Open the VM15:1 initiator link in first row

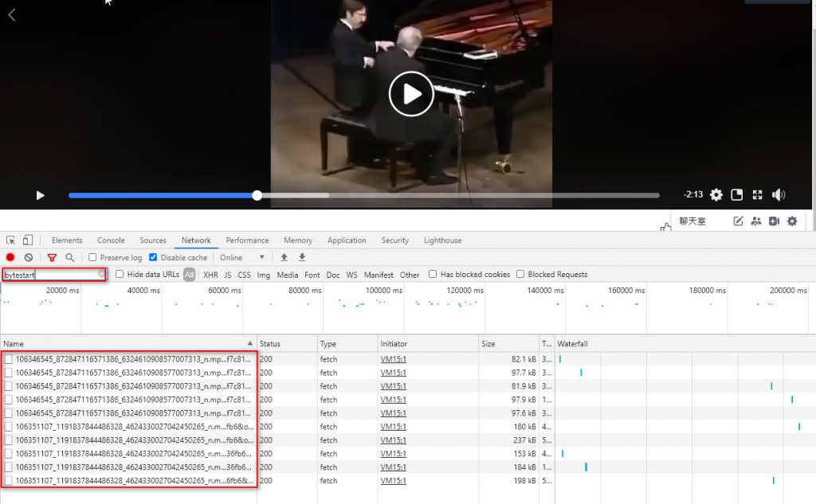(x=394, y=360)
